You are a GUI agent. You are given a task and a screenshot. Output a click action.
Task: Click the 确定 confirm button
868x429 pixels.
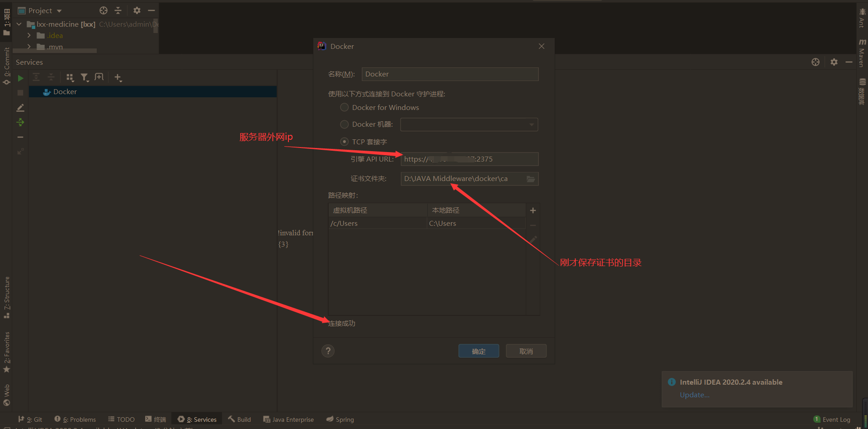(479, 351)
